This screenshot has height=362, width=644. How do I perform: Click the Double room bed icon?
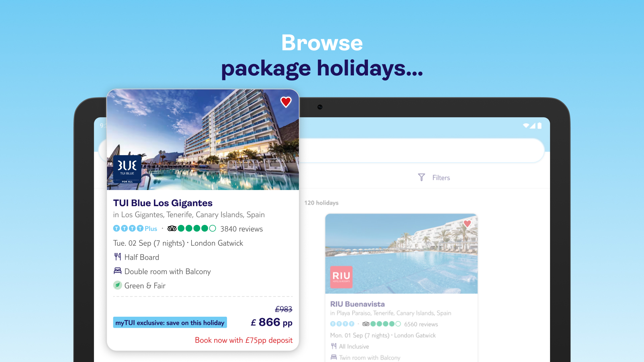click(x=117, y=271)
